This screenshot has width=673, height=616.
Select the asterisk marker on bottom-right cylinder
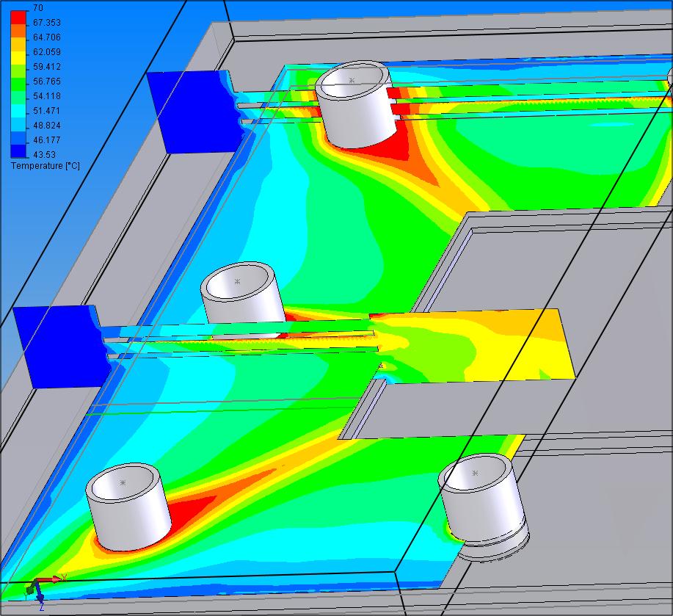click(x=475, y=473)
